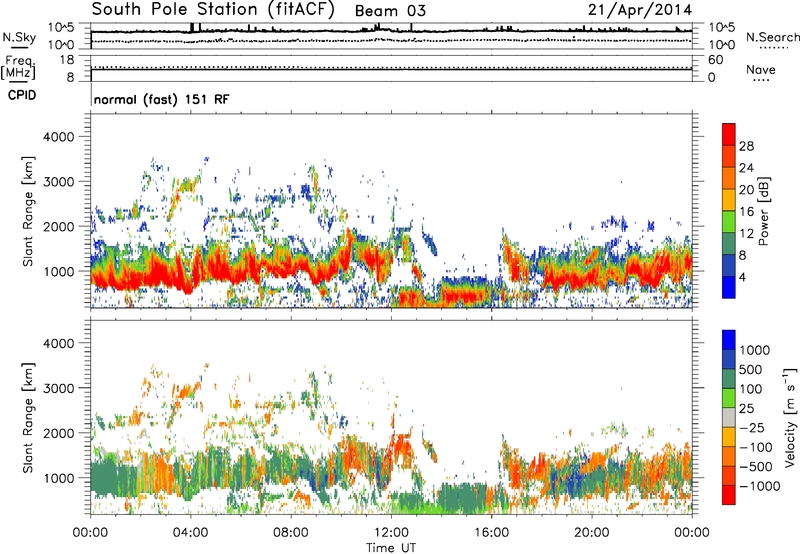Image resolution: width=800 pixels, height=554 pixels.
Task: Click the 'Power [dB]' color bar label
Action: pyautogui.click(x=763, y=211)
